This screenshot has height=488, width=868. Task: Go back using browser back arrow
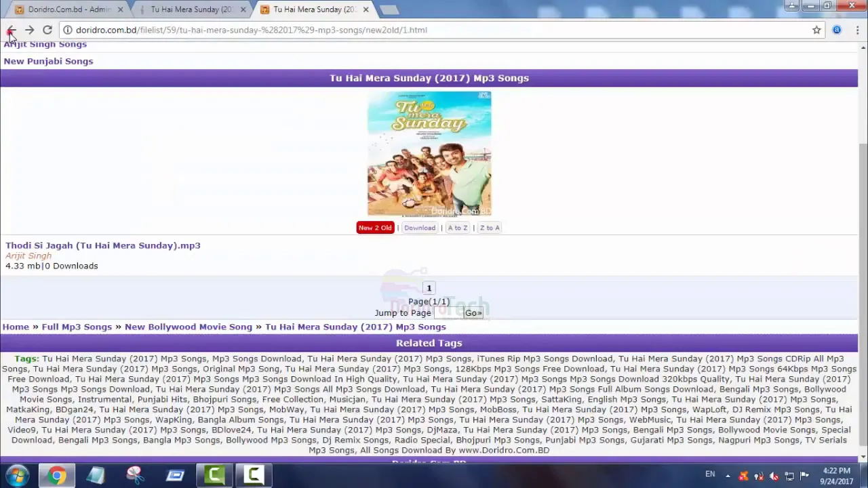point(11,30)
